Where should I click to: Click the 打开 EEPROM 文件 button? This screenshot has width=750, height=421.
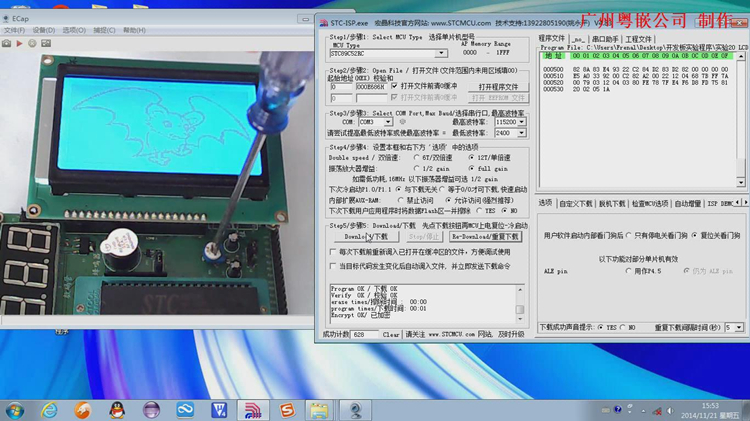coord(498,98)
